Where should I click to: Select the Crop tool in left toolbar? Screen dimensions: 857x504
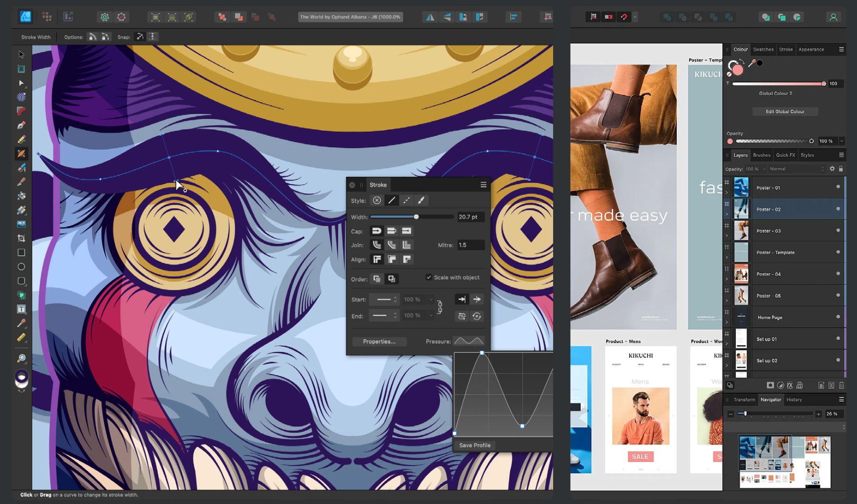click(21, 238)
